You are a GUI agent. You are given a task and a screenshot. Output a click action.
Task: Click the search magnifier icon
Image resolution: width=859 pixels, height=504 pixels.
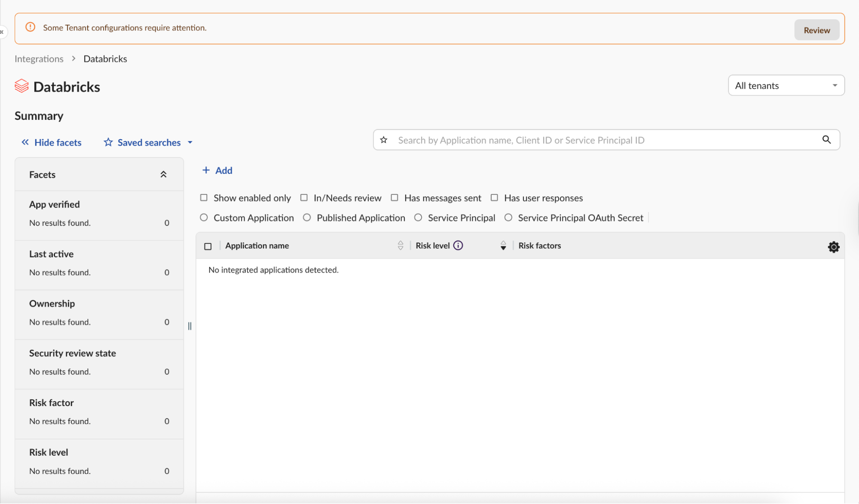826,140
